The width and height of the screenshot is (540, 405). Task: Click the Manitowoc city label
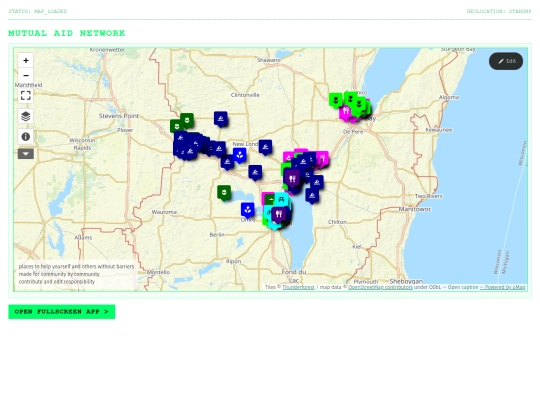[415, 209]
